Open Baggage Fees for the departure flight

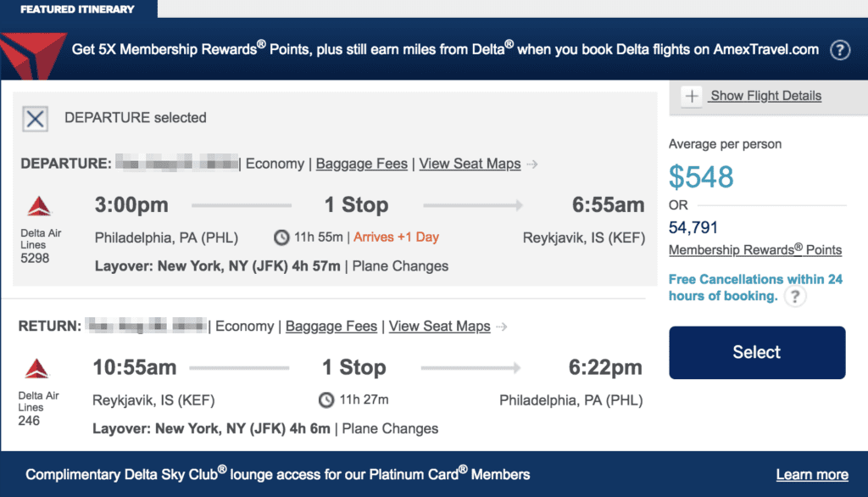coord(361,164)
